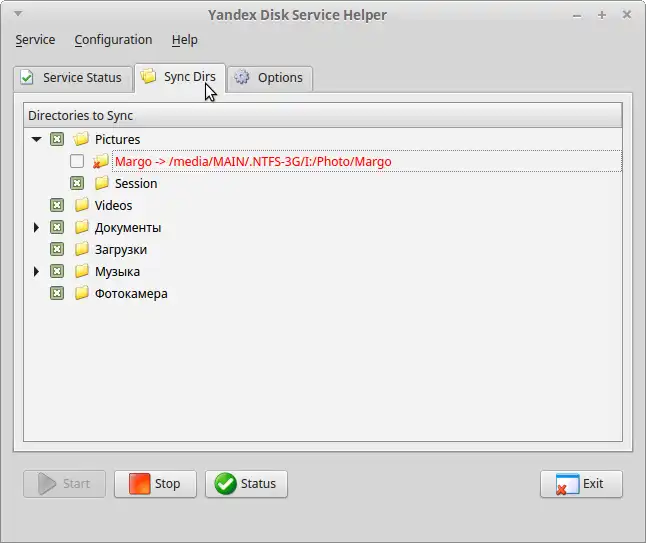Toggle the Музыка sync checkbox

57,272
